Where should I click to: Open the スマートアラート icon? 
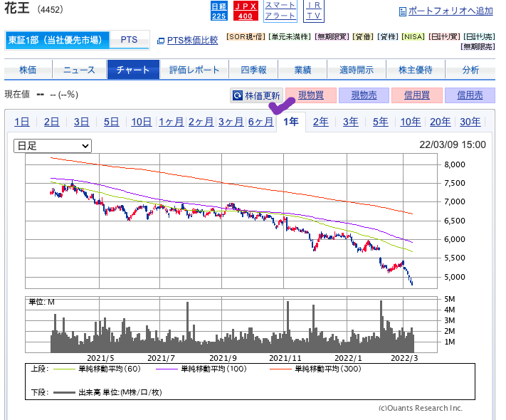click(280, 11)
